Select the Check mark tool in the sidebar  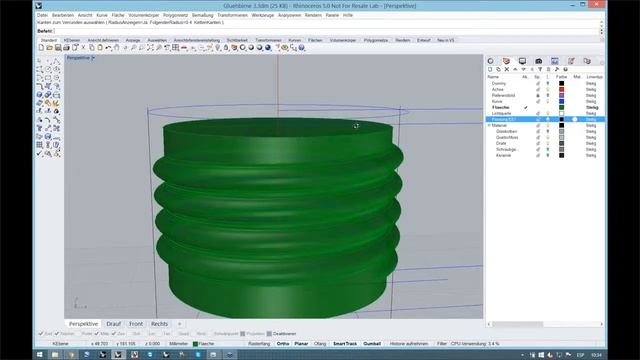point(39,153)
